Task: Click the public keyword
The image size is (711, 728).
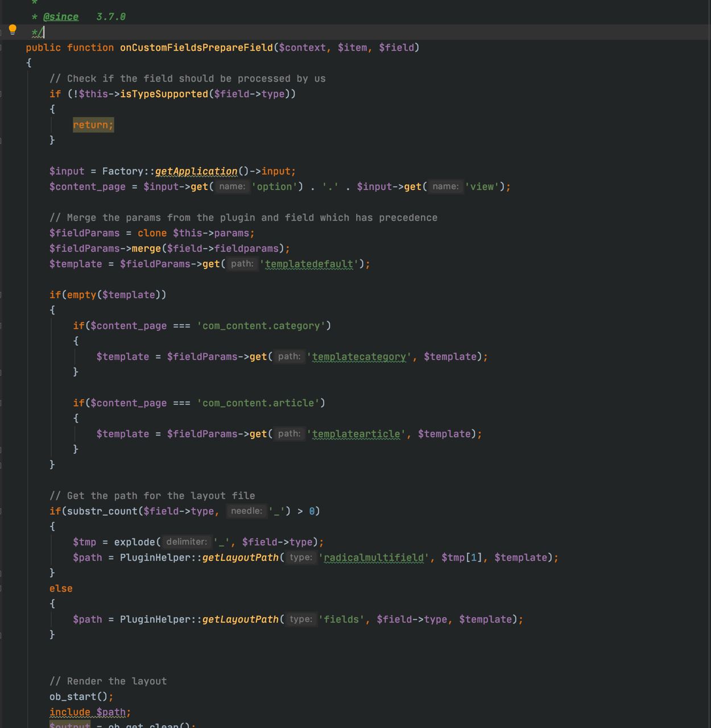Action: [43, 48]
